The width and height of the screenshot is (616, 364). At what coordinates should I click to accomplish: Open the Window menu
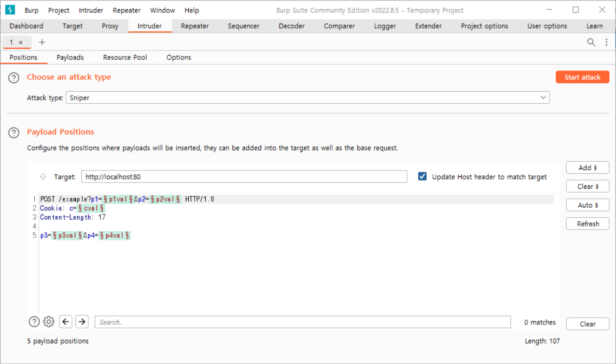click(x=162, y=10)
